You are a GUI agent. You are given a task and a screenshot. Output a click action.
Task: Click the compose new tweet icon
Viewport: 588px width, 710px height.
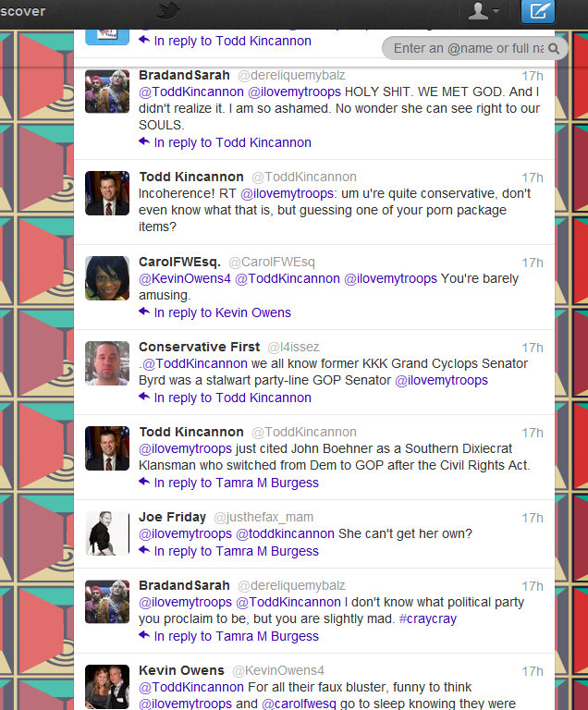[538, 11]
